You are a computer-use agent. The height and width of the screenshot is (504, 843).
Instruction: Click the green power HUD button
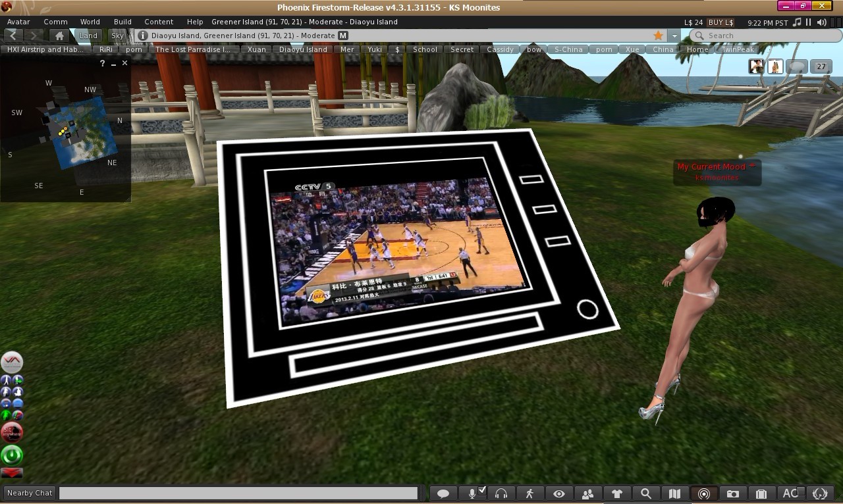[12, 455]
